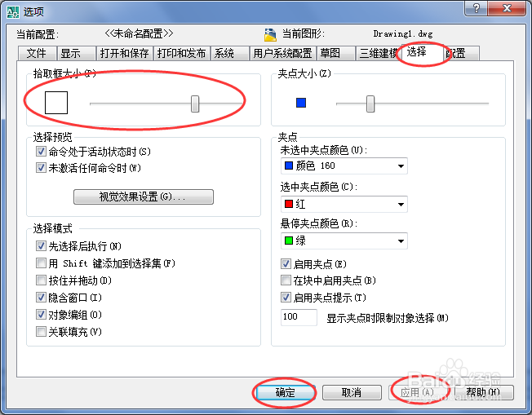Viewport: 532px width, 415px height.
Task: Enable 用 Shift 键添加到选择集 checkbox
Action: click(41, 263)
